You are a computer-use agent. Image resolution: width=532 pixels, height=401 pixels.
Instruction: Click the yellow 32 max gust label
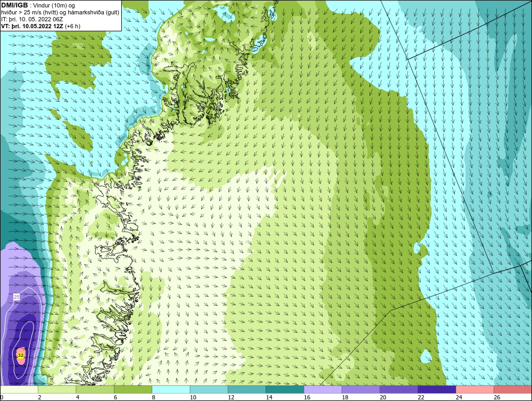tap(21, 355)
